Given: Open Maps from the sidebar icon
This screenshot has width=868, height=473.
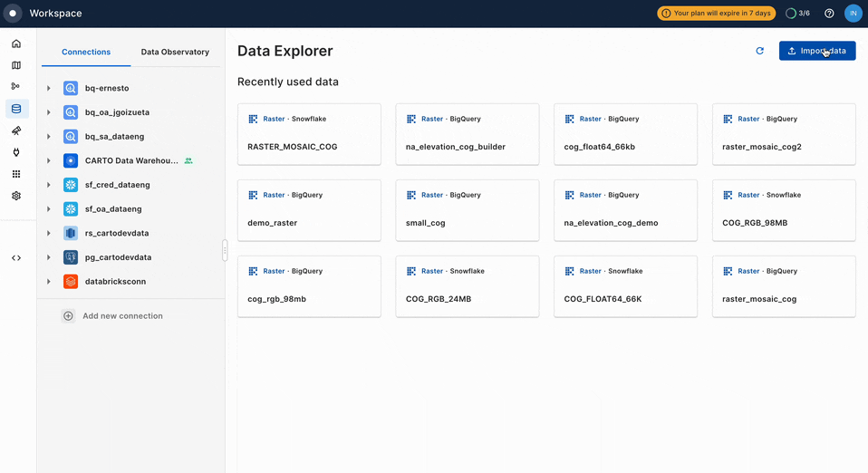Looking at the screenshot, I should coord(16,65).
